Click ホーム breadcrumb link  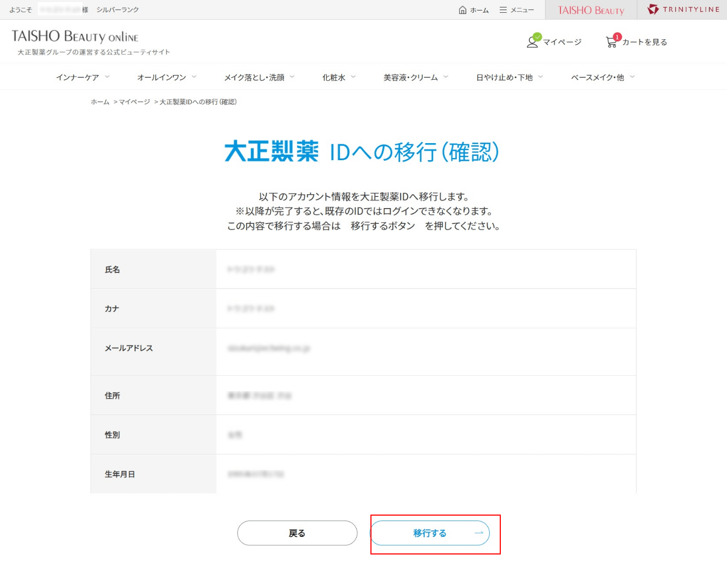100,102
